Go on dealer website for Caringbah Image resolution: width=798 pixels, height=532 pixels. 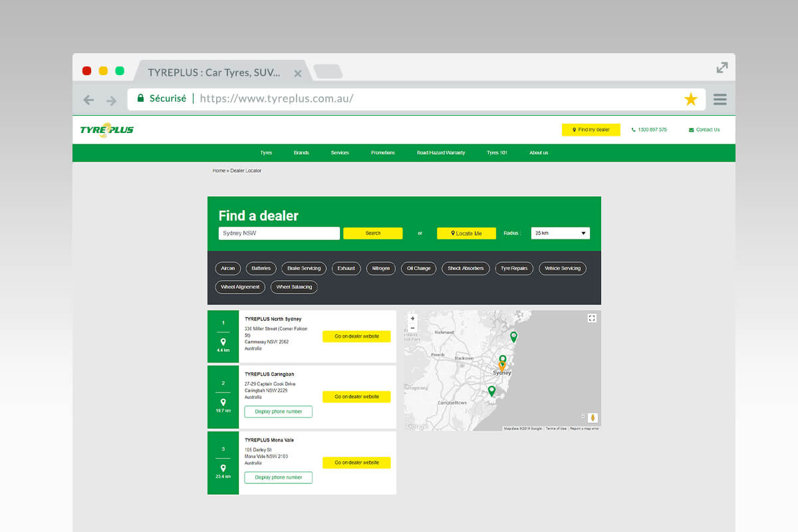pos(356,397)
